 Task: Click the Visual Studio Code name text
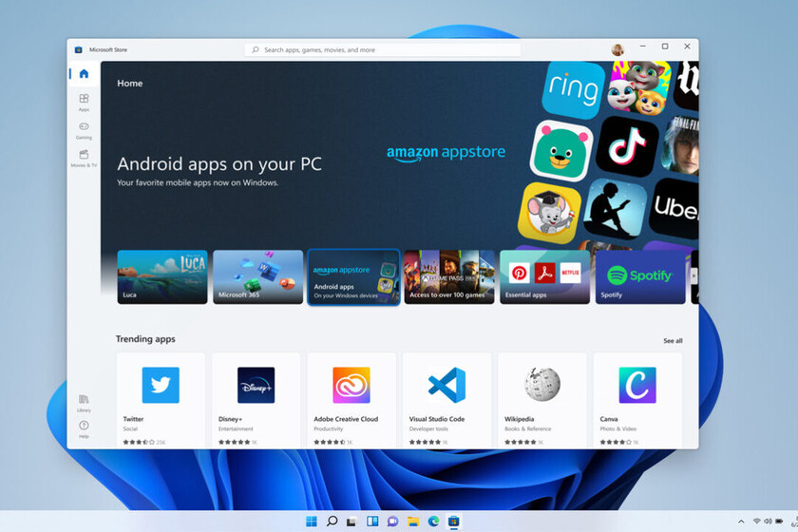click(x=437, y=419)
